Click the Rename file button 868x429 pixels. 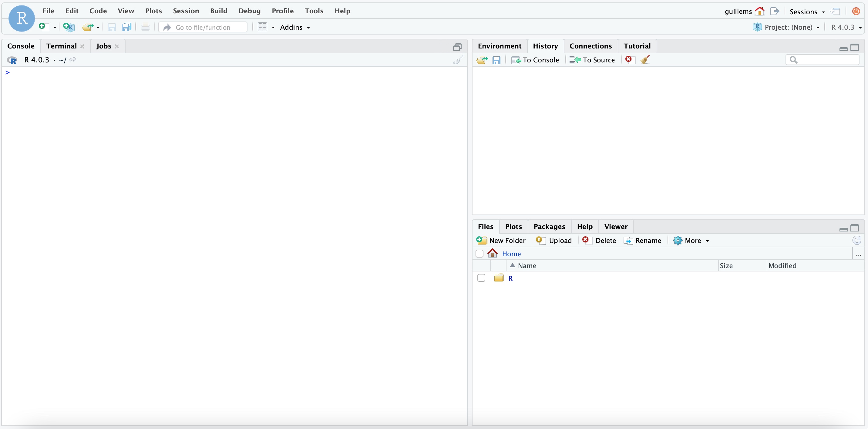643,241
